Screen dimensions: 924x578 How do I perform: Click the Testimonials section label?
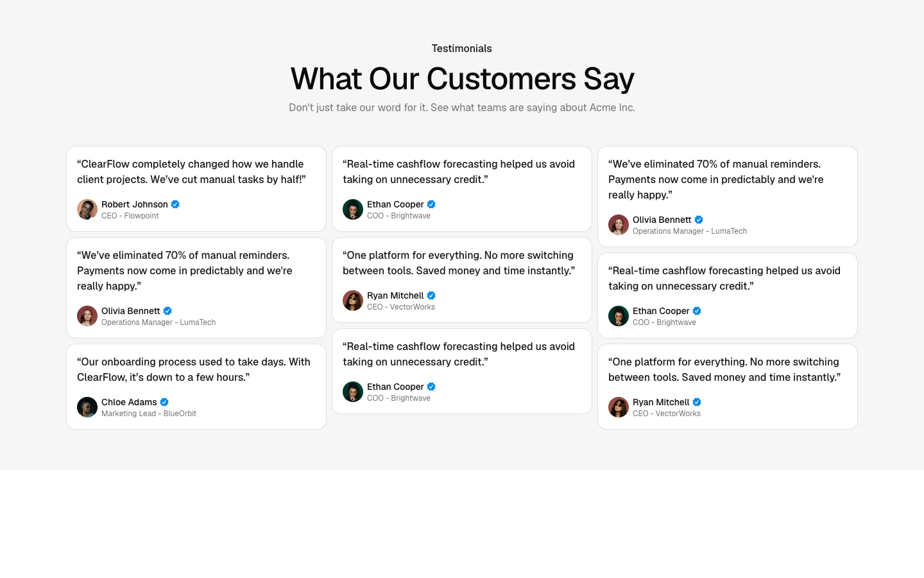tap(462, 48)
